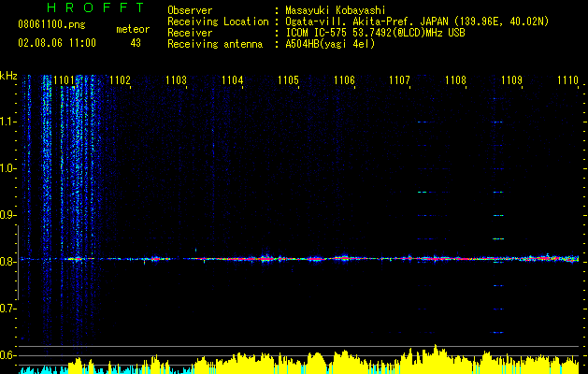Screen dimensions: 588x374
Task: Click the Observer label
Action: (x=190, y=10)
